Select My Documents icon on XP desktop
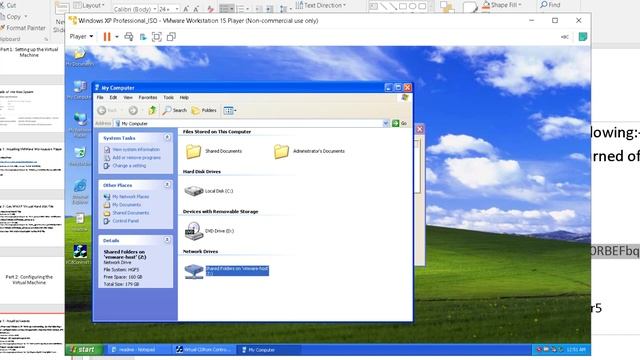The width and height of the screenshot is (640, 360). coord(80,56)
